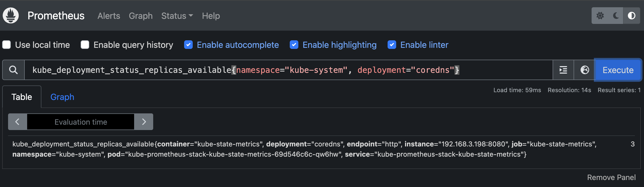Switch to dark theme moon icon

pos(616,16)
